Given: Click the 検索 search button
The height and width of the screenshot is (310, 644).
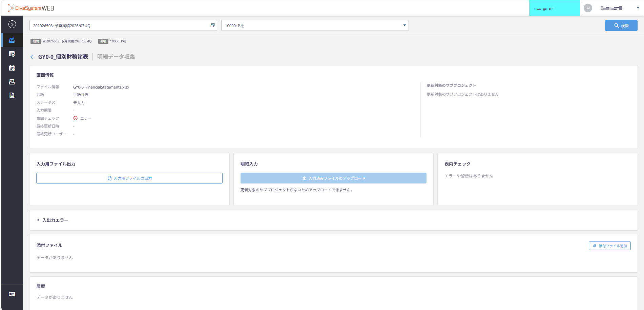Looking at the screenshot, I should [x=621, y=25].
